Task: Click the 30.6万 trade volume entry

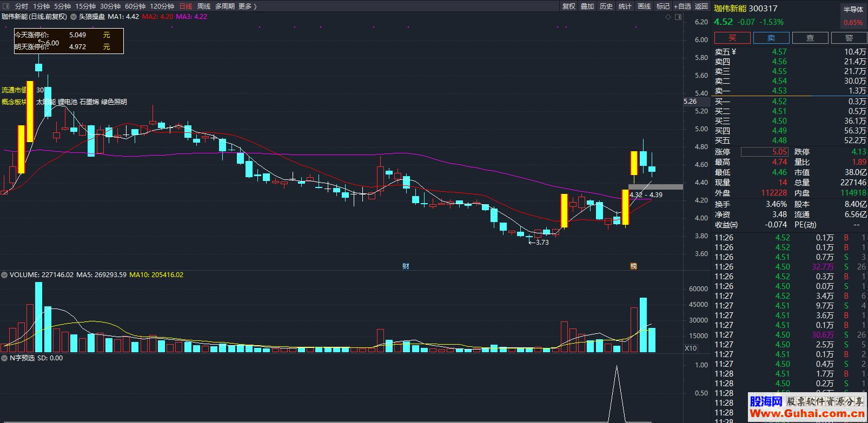Action: click(x=823, y=335)
